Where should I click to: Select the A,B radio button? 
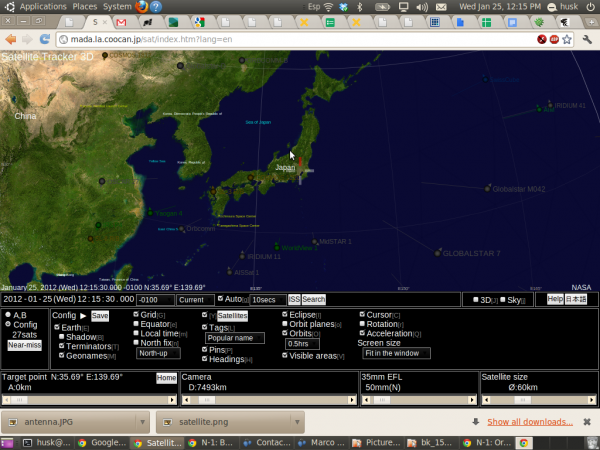(x=8, y=314)
